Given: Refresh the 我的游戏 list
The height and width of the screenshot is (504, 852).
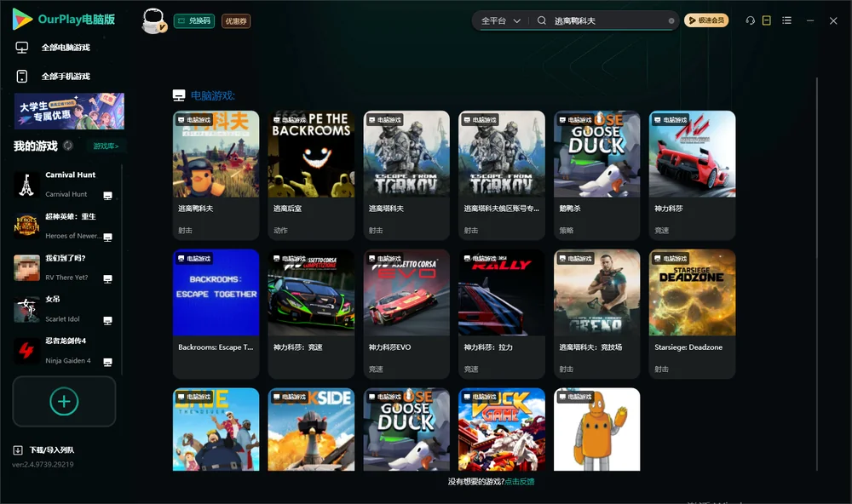Looking at the screenshot, I should (x=68, y=146).
